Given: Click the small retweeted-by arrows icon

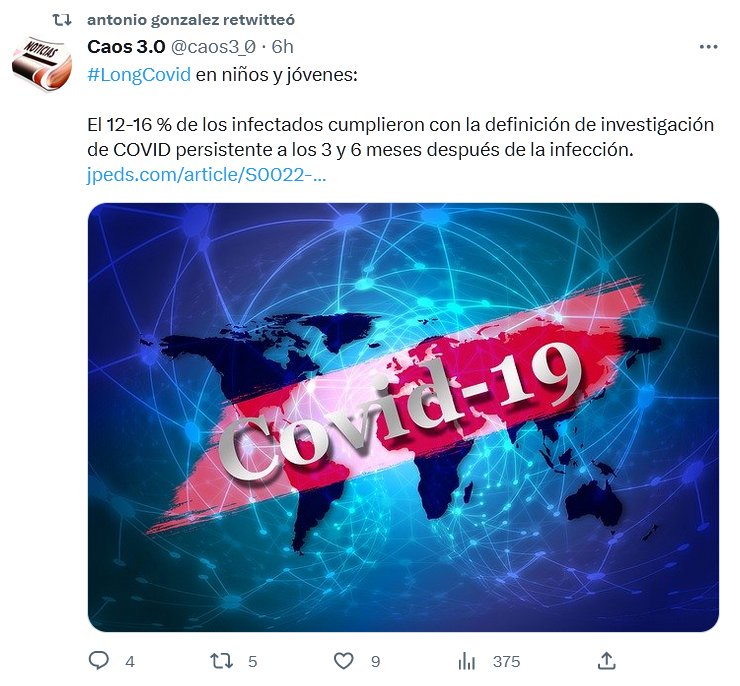Looking at the screenshot, I should 62,20.
